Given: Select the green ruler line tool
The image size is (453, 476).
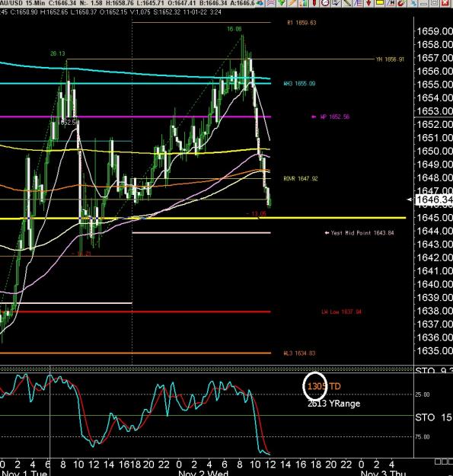Looking at the screenshot, I should pos(346,3).
